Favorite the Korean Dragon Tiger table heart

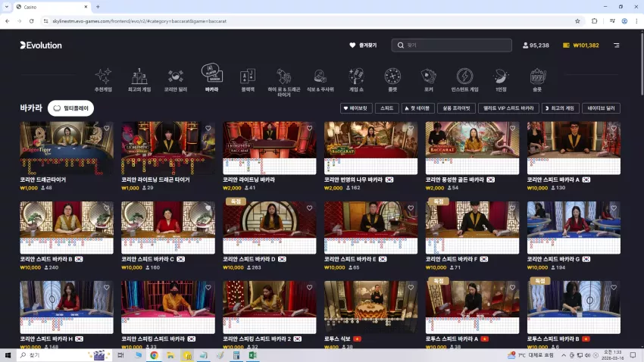pos(106,129)
